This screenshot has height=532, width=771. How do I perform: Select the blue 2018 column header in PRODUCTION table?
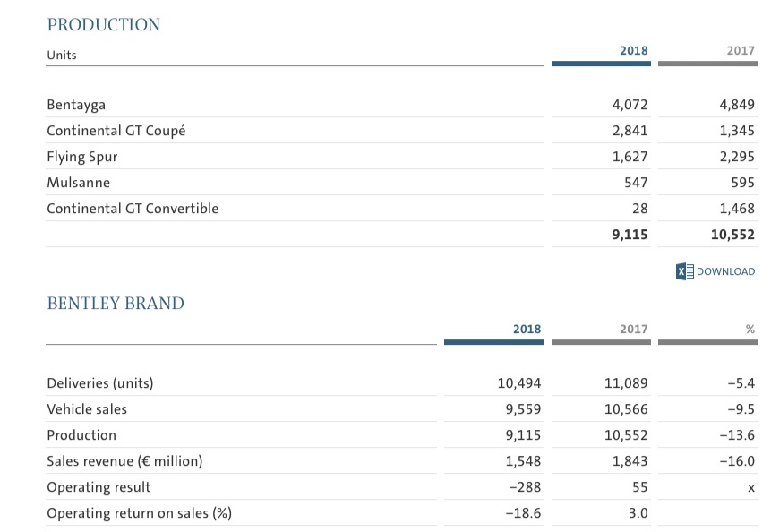634,51
